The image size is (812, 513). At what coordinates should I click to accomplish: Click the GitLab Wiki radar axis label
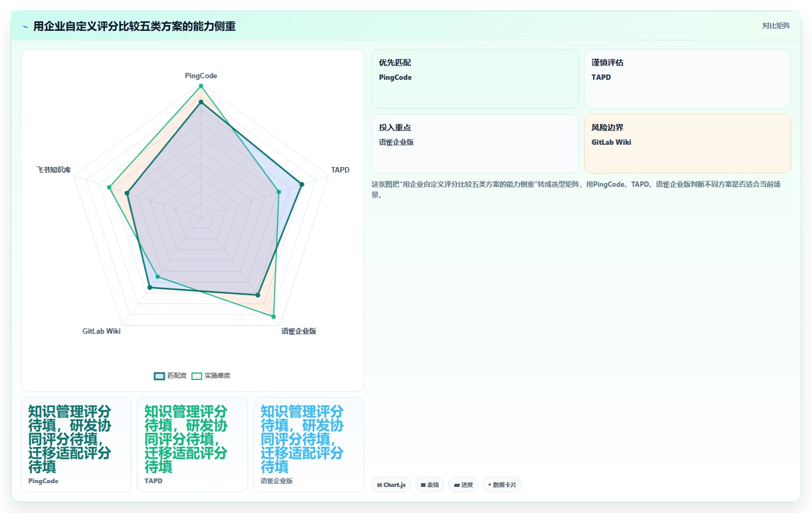[101, 331]
